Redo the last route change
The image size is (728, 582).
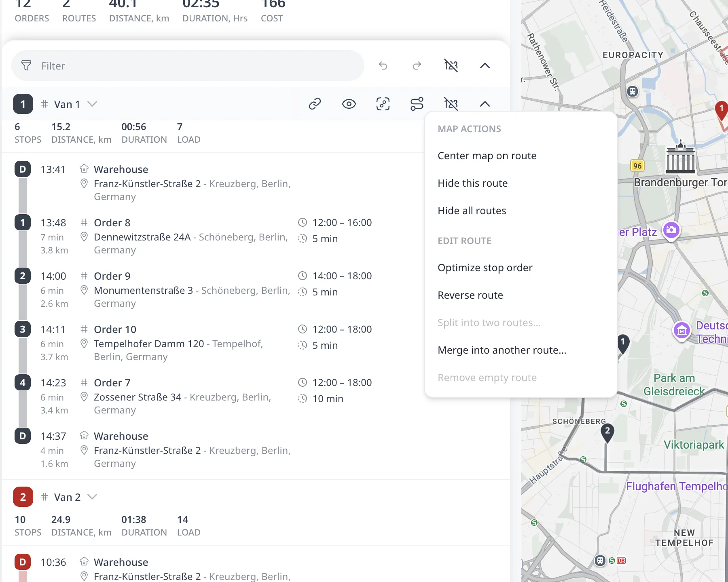tap(417, 65)
